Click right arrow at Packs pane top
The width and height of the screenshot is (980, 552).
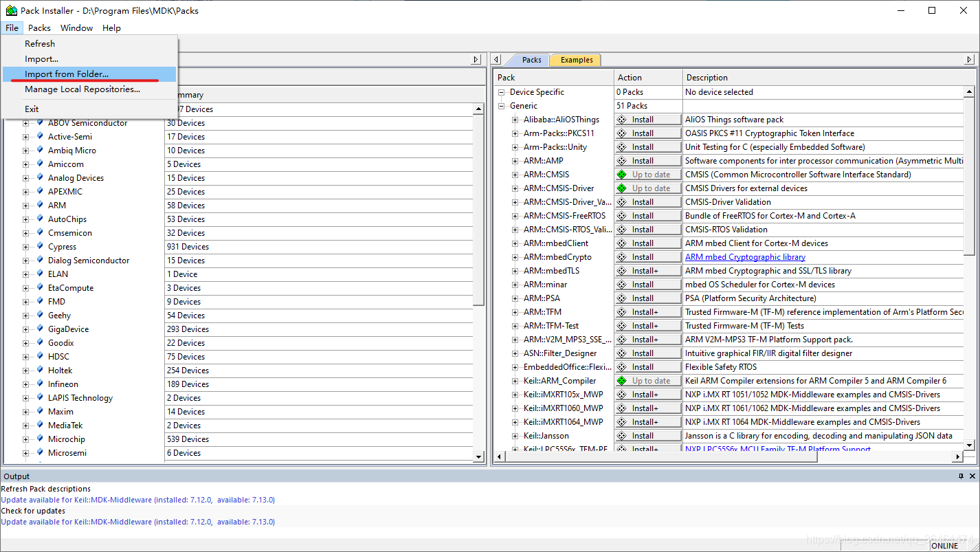[969, 60]
